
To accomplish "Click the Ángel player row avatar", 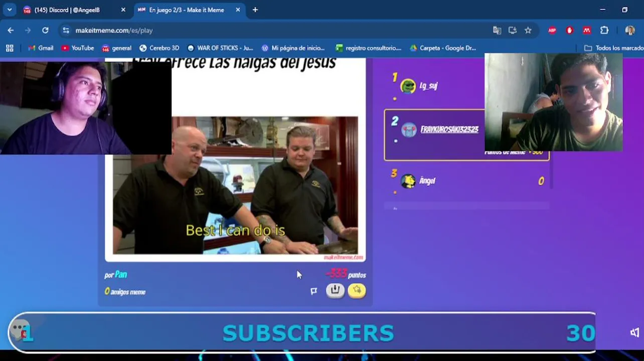I will tap(408, 181).
